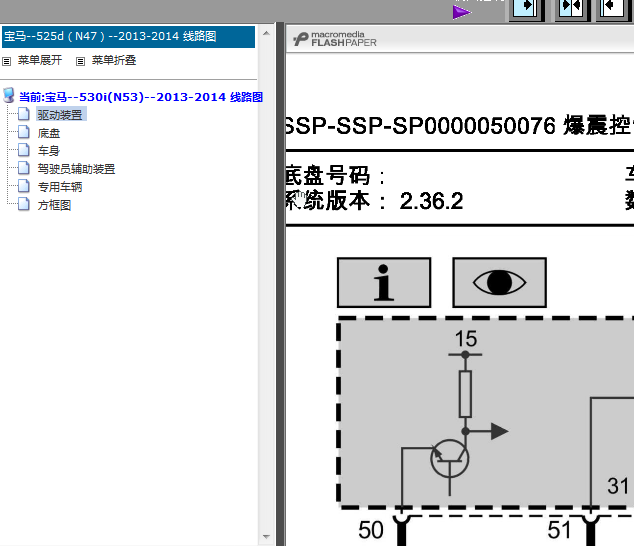Click the page icon next to 方框图
The image size is (634, 546).
(x=24, y=204)
